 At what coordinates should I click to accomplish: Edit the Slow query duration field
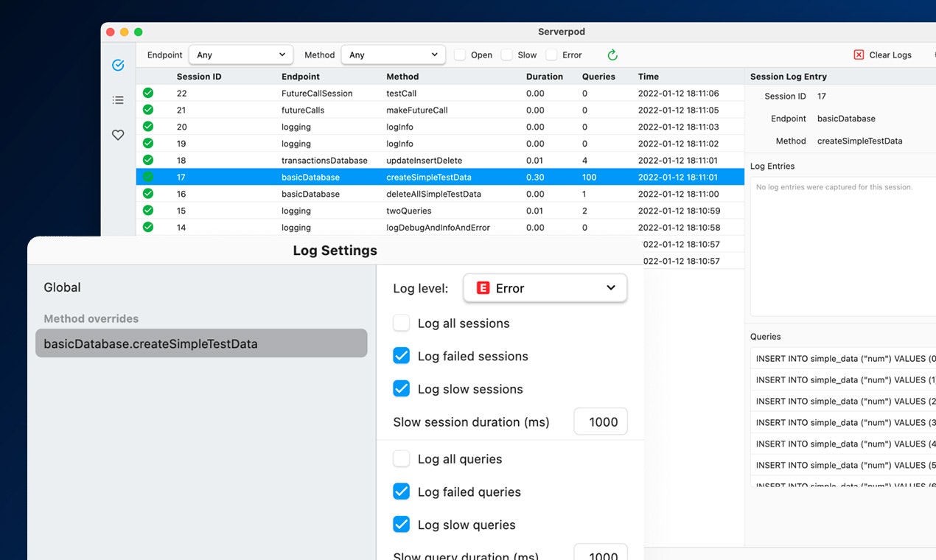click(x=601, y=553)
